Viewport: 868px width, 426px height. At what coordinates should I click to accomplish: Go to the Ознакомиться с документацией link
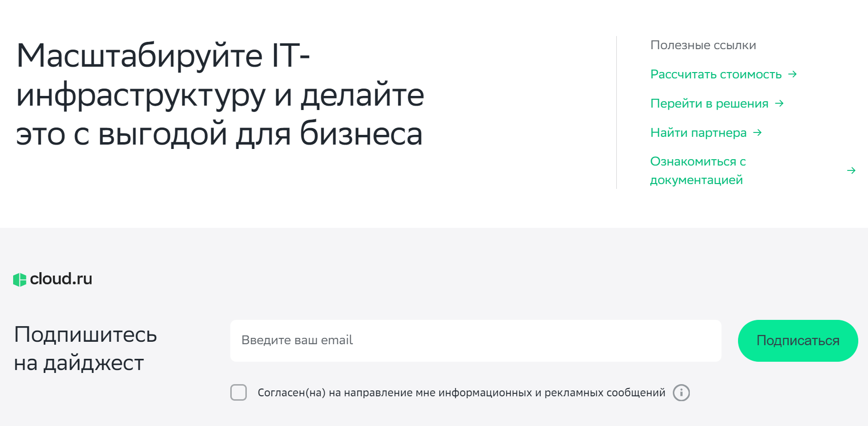click(x=698, y=170)
